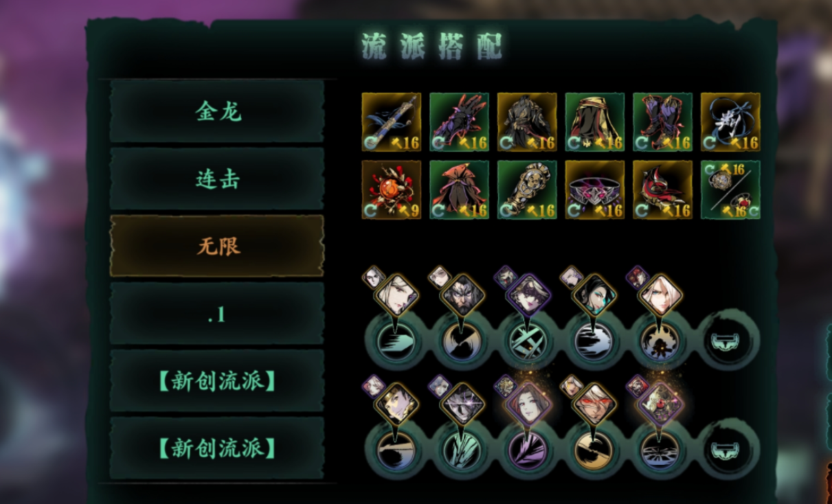
Task: Select the purple clawed gloves equipment icon
Action: click(459, 122)
